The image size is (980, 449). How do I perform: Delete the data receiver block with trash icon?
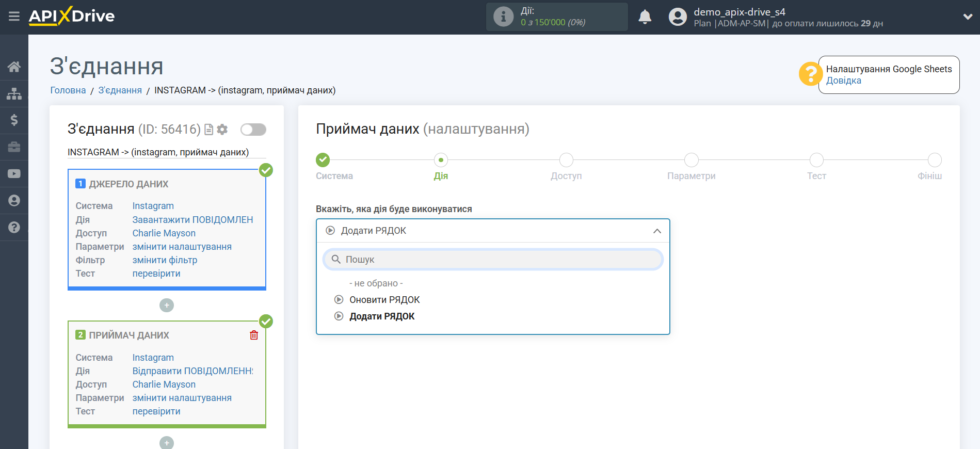(x=254, y=335)
